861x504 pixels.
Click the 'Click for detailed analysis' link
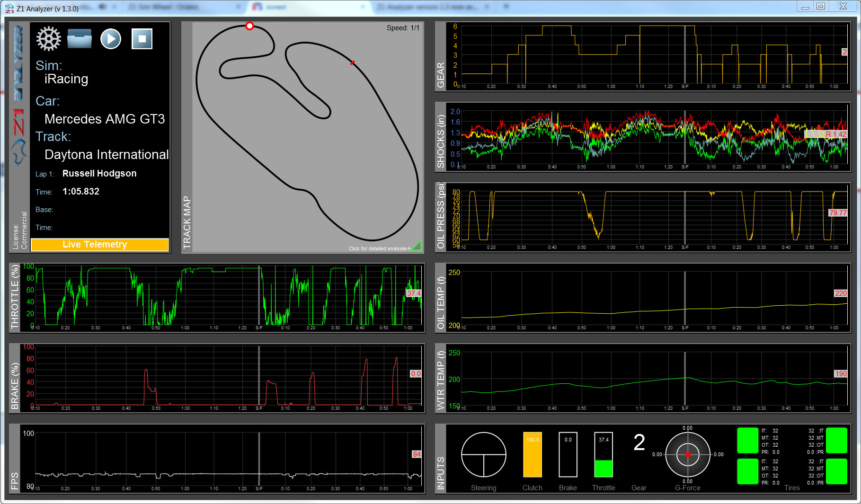380,248
